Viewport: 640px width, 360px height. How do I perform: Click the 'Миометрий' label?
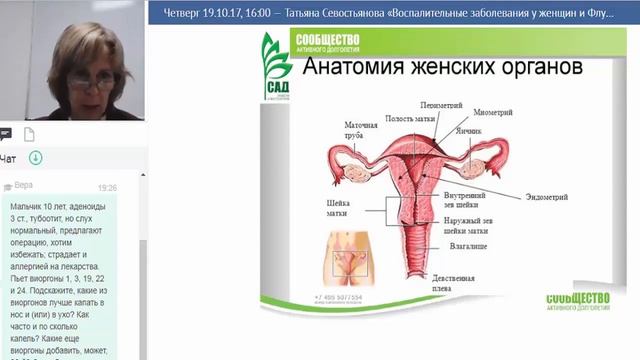(493, 112)
